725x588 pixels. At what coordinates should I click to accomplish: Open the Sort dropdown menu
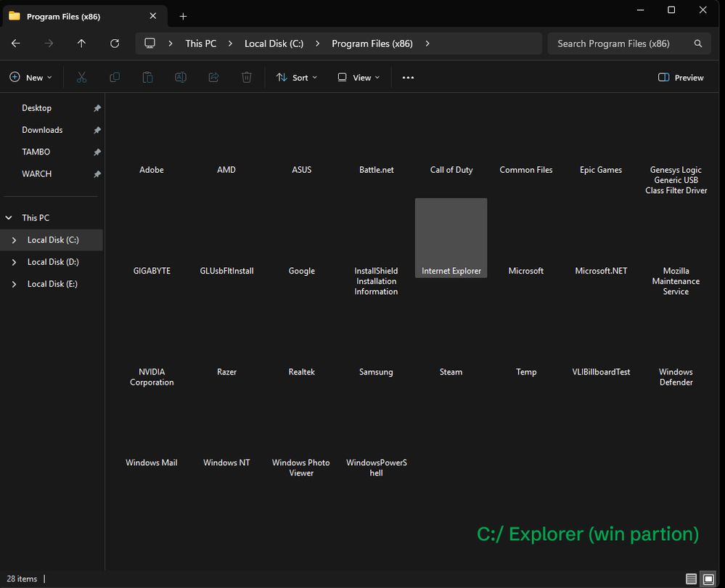pos(297,78)
